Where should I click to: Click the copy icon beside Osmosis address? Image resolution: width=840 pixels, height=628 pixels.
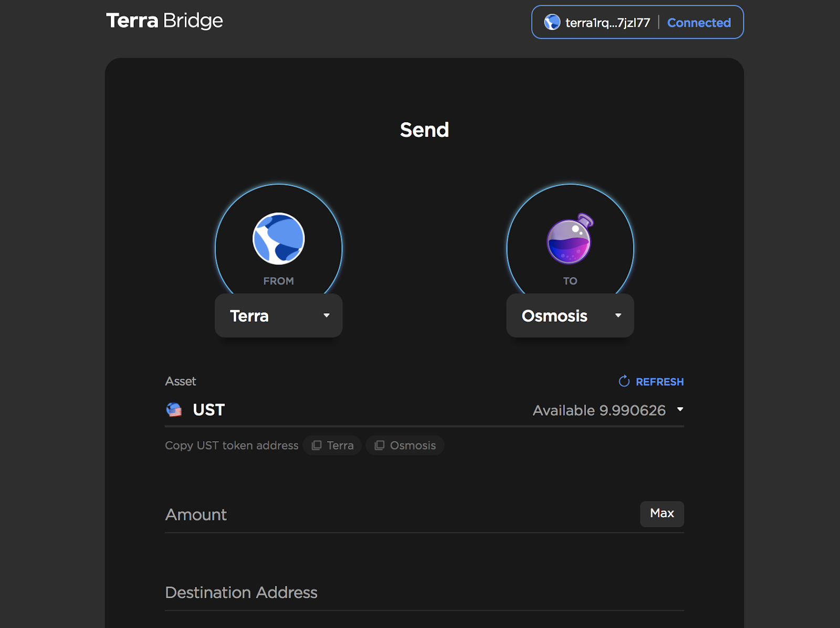click(x=380, y=445)
